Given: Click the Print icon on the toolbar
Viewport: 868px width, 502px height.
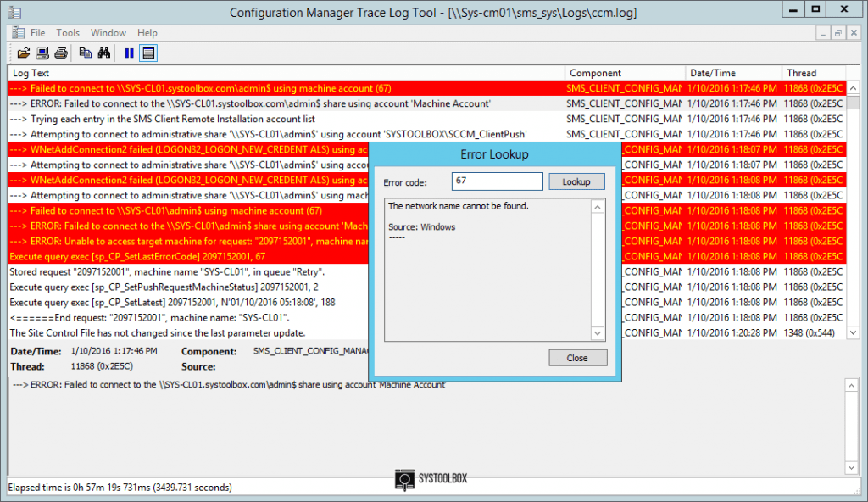Looking at the screenshot, I should (61, 53).
